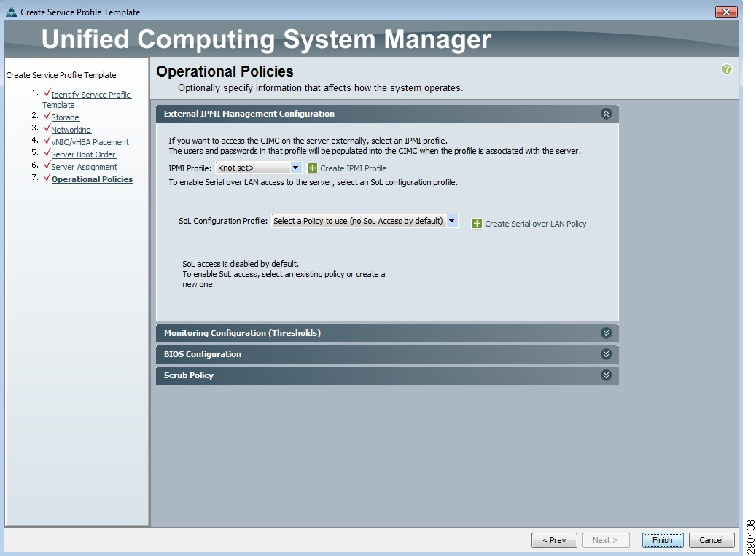Click the Cancel button

711,540
